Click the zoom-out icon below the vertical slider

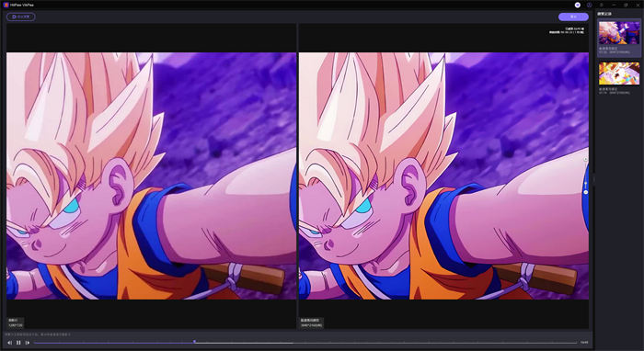[586, 192]
